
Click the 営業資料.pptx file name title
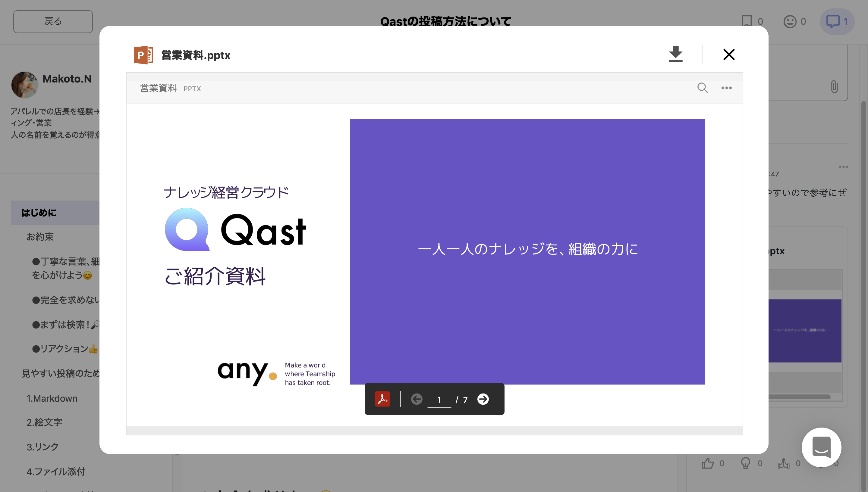click(196, 55)
